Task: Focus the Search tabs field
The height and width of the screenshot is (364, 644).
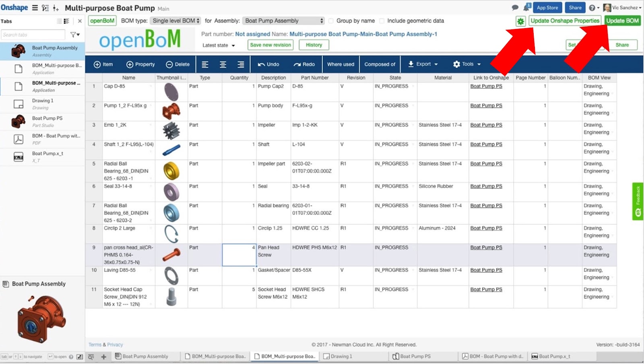Action: [x=33, y=35]
